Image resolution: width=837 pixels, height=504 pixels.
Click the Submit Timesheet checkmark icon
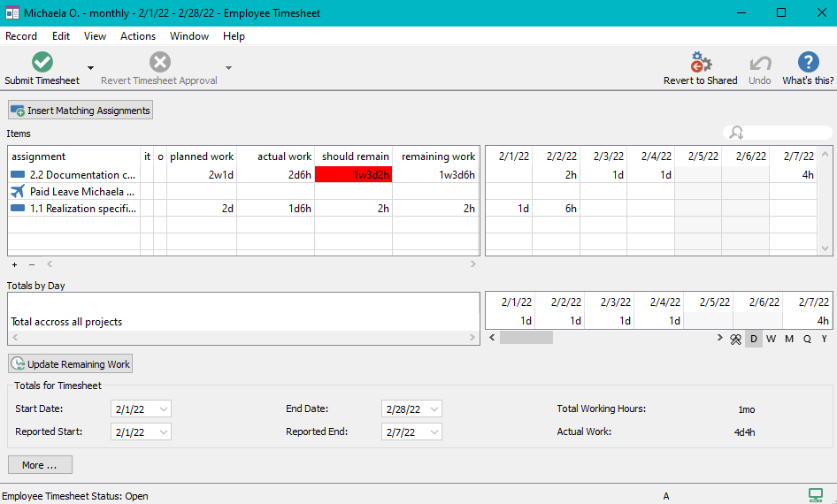pos(42,62)
